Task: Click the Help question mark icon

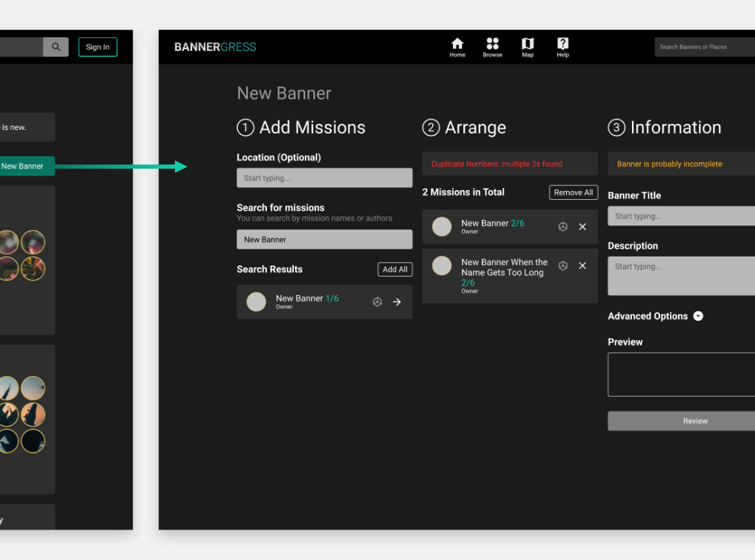Action: coord(563,47)
